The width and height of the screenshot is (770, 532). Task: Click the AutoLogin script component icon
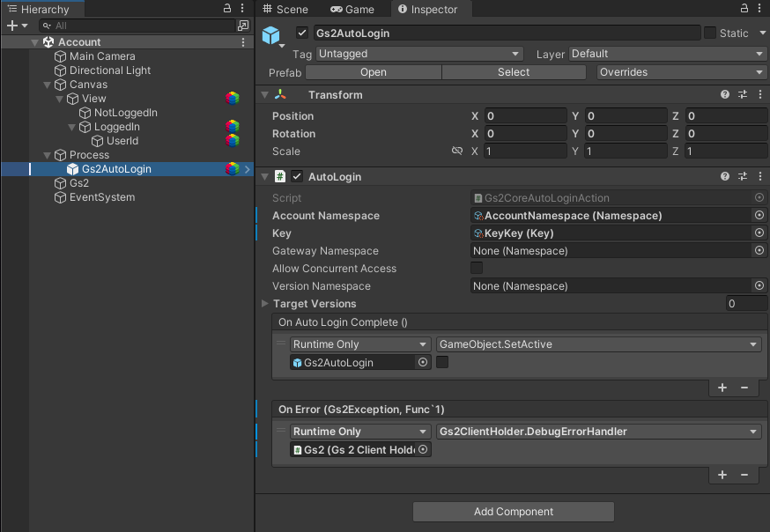pos(280,177)
